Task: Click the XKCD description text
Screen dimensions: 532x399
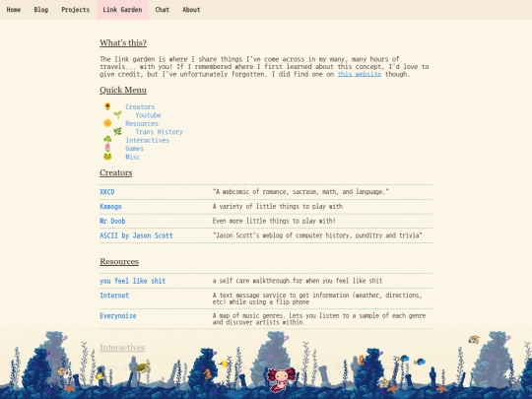Action: tap(300, 192)
